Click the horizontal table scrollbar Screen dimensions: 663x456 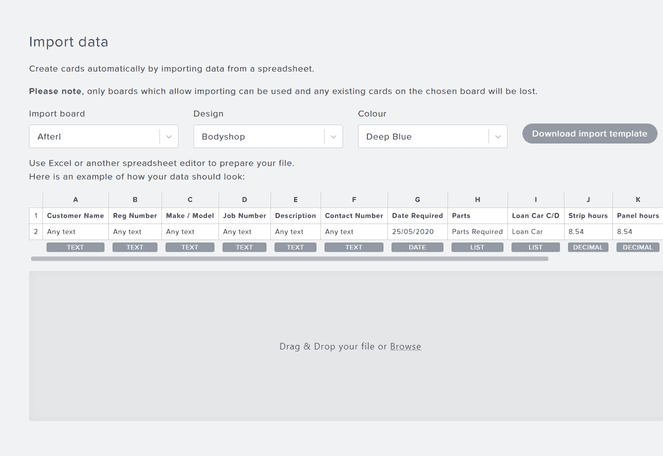pyautogui.click(x=289, y=259)
